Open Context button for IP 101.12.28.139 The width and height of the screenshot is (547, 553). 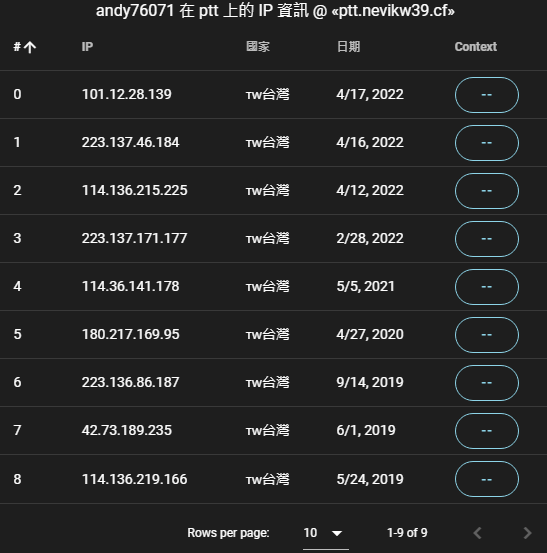487,95
